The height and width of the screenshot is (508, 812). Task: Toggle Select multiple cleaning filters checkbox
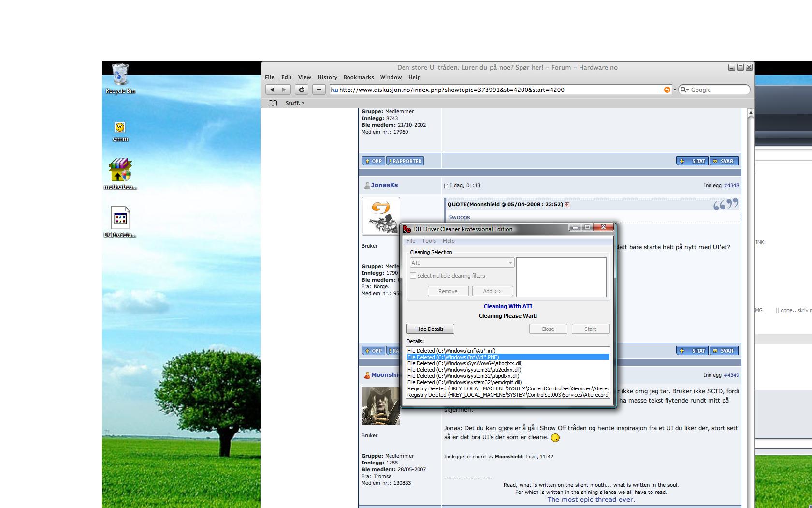413,276
